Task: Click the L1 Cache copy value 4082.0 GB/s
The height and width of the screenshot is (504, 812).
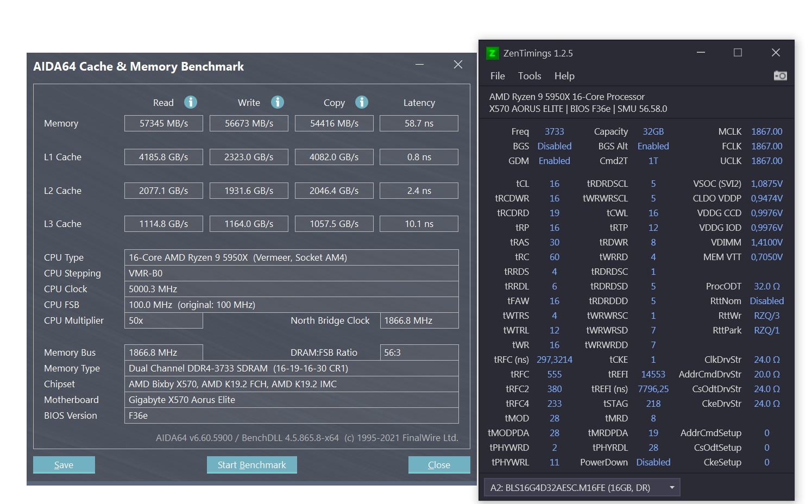Action: tap(334, 157)
